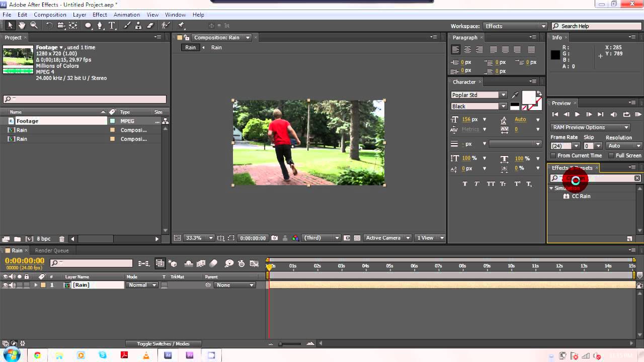Image resolution: width=644 pixels, height=362 pixels.
Task: Toggle the transparency grid in viewer
Action: coord(357,238)
